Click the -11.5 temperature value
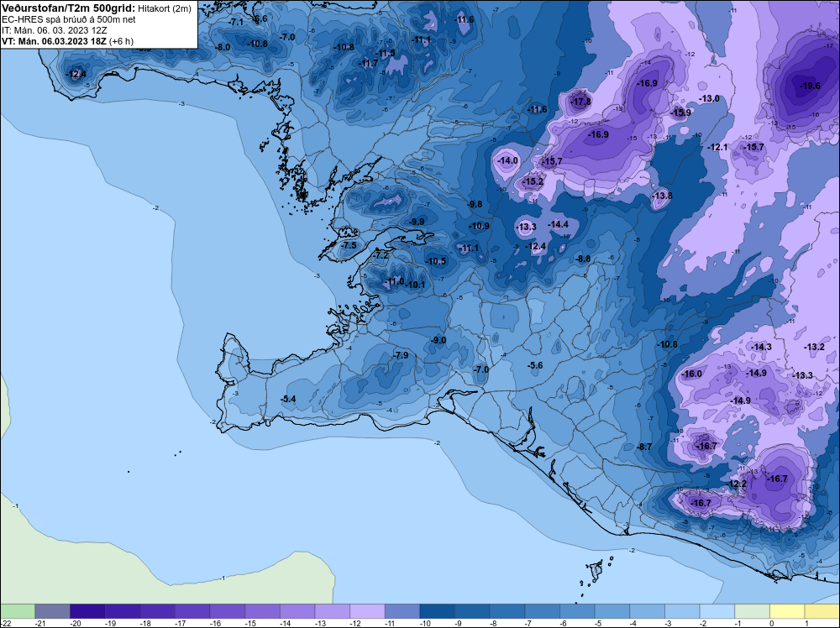The height and width of the screenshot is (628, 840). pyautogui.click(x=386, y=54)
